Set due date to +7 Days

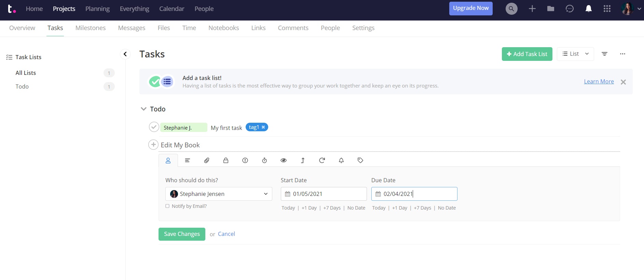422,208
